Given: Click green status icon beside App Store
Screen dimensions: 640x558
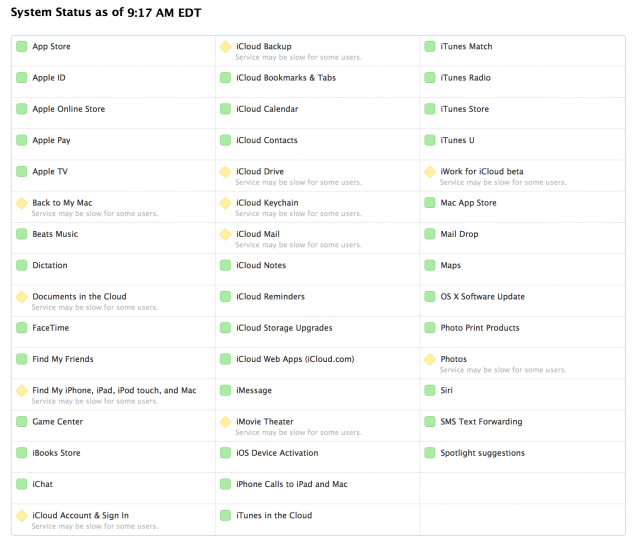Looking at the screenshot, I should pyautogui.click(x=22, y=47).
